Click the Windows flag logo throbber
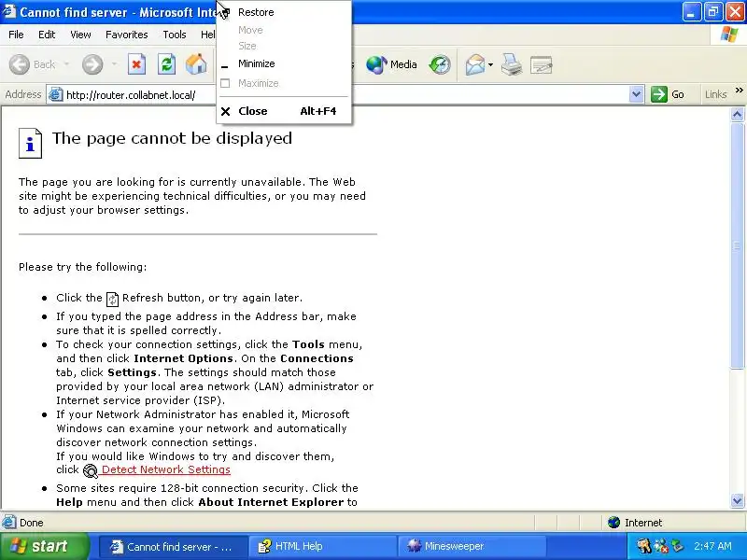 click(x=729, y=35)
